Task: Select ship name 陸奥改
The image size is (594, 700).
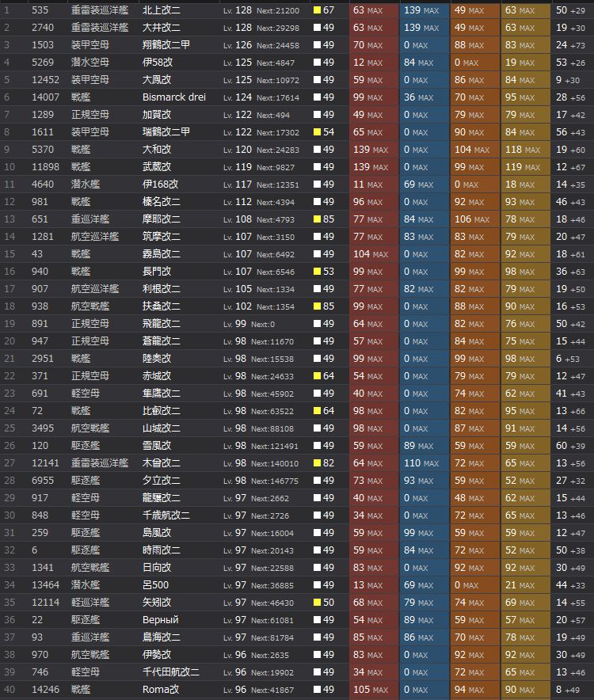Action: coord(157,359)
